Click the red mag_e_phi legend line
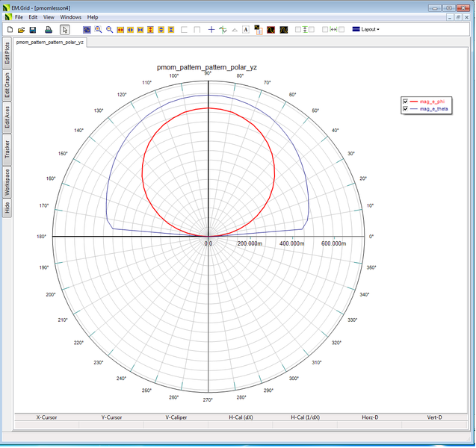 coord(415,101)
